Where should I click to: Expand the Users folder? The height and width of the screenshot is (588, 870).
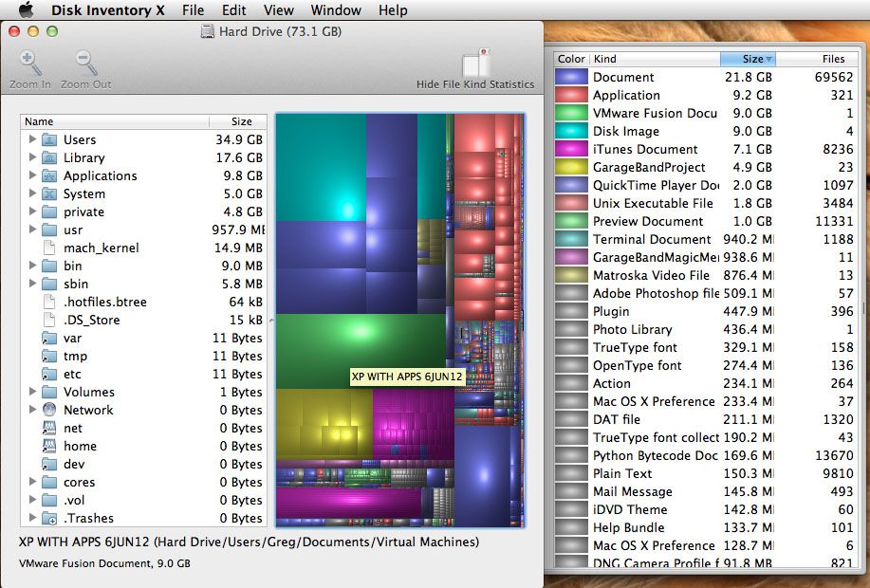[x=32, y=139]
